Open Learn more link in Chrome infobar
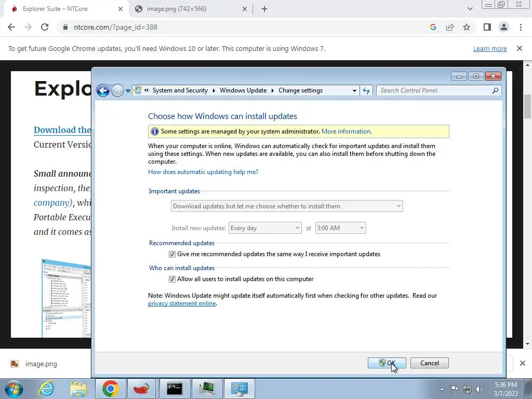 pos(490,48)
